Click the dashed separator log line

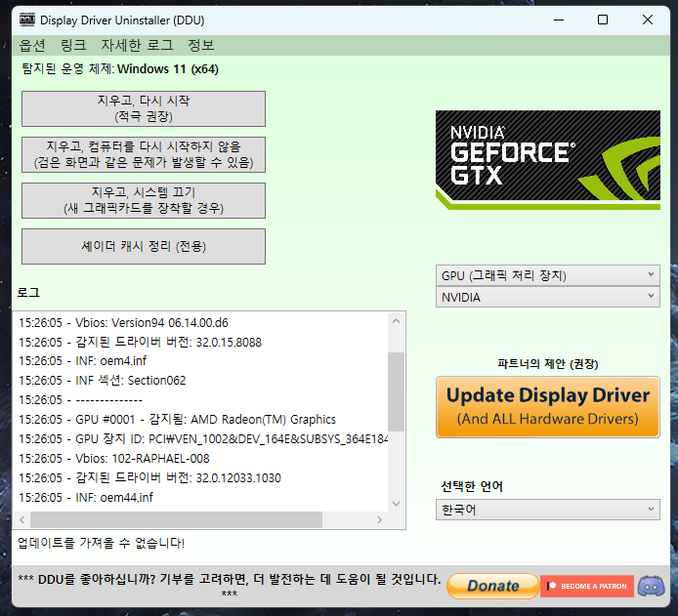[80, 399]
